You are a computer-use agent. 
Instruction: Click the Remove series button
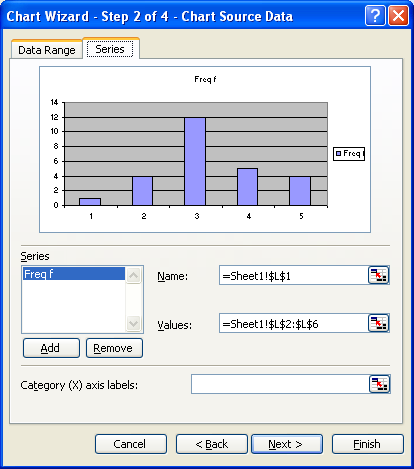pos(114,348)
